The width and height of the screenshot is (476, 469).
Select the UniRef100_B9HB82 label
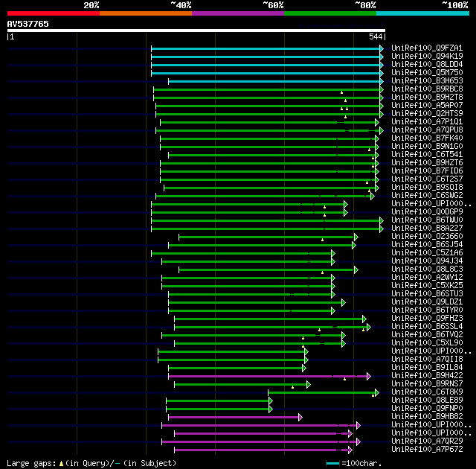[427, 417]
